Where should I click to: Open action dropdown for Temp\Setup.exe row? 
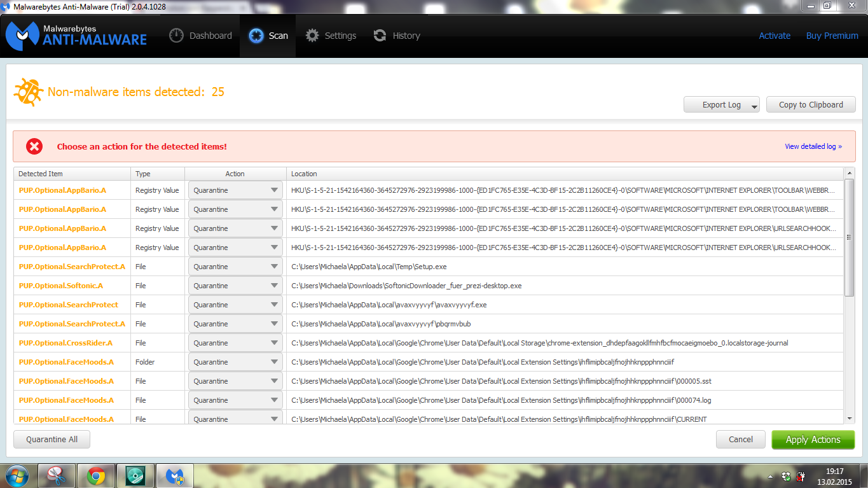[x=235, y=267]
